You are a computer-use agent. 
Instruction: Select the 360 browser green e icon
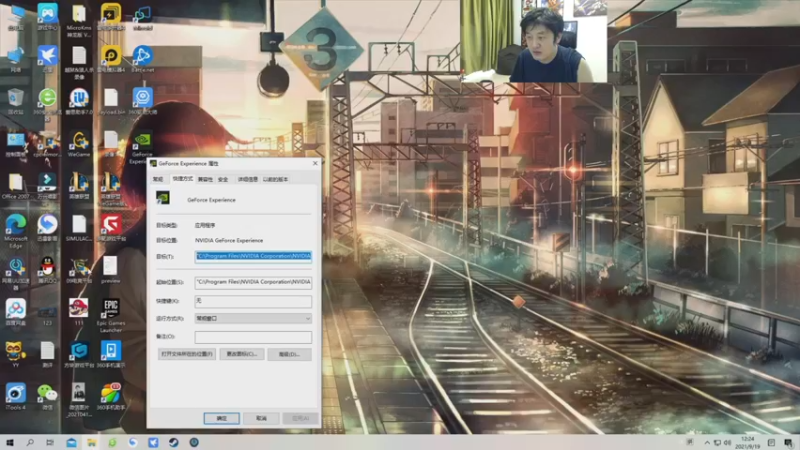pos(47,102)
